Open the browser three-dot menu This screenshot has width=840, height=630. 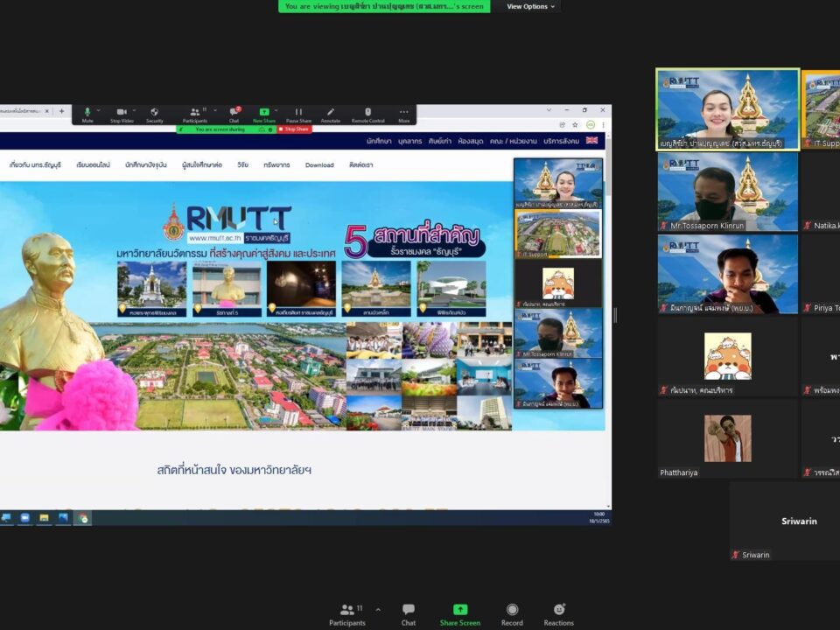[603, 125]
